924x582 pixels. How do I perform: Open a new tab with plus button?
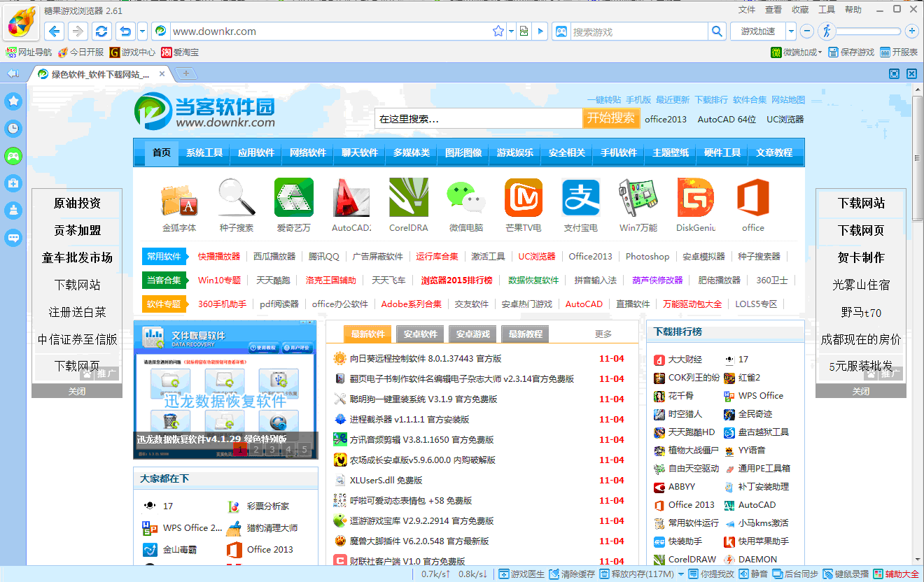click(x=185, y=73)
